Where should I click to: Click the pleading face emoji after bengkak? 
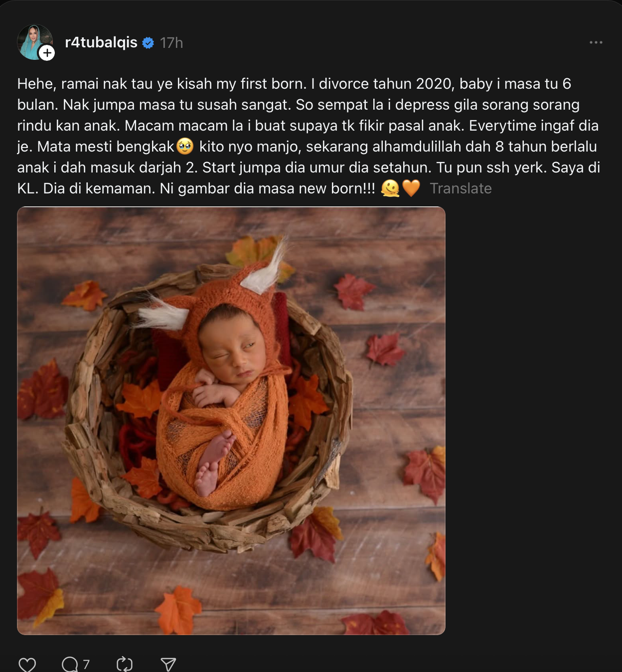pos(185,147)
